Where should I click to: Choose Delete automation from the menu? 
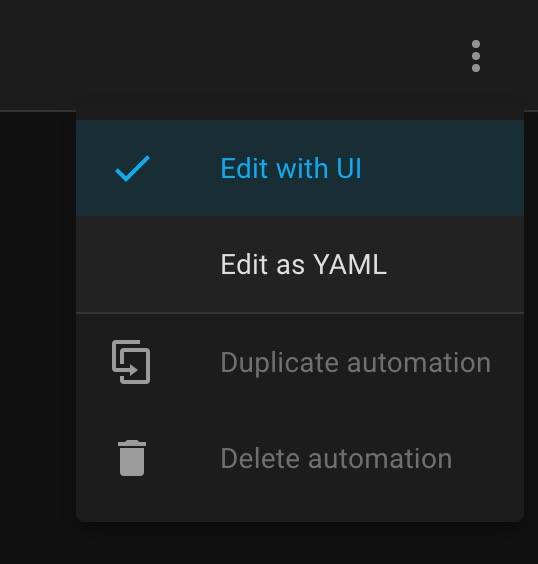[300, 459]
